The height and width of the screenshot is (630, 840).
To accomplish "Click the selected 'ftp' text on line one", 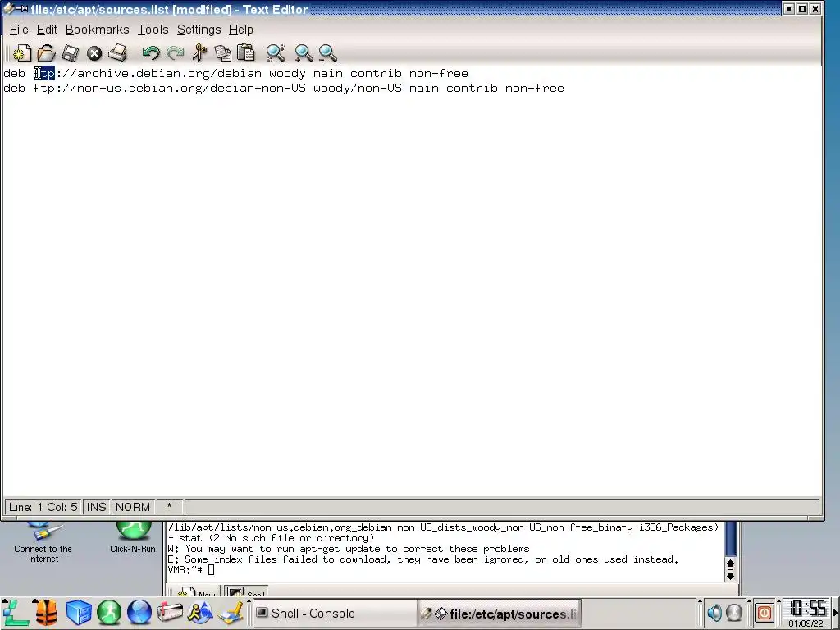I will coord(44,73).
